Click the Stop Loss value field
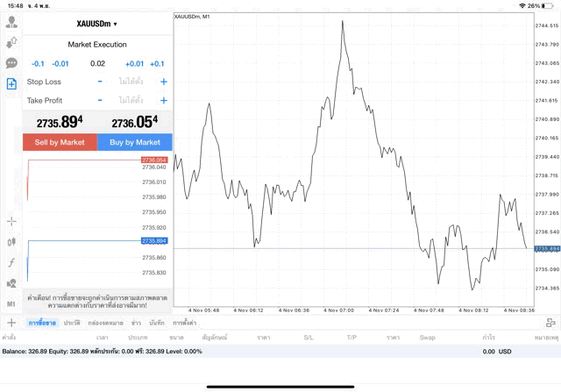The width and height of the screenshot is (561, 392). pyautogui.click(x=131, y=82)
